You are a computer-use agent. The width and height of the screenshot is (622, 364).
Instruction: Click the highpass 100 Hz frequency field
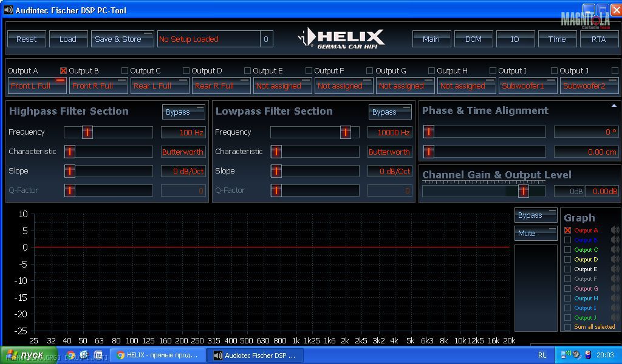coord(183,132)
